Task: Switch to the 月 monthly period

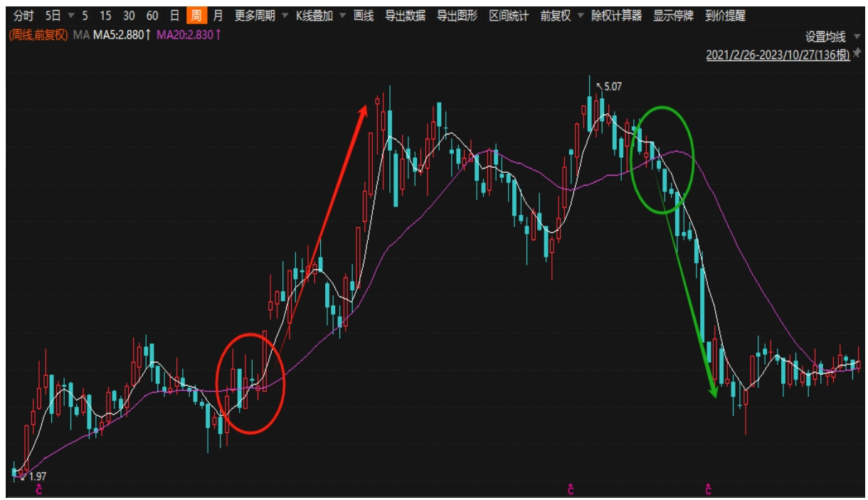Action: [218, 16]
